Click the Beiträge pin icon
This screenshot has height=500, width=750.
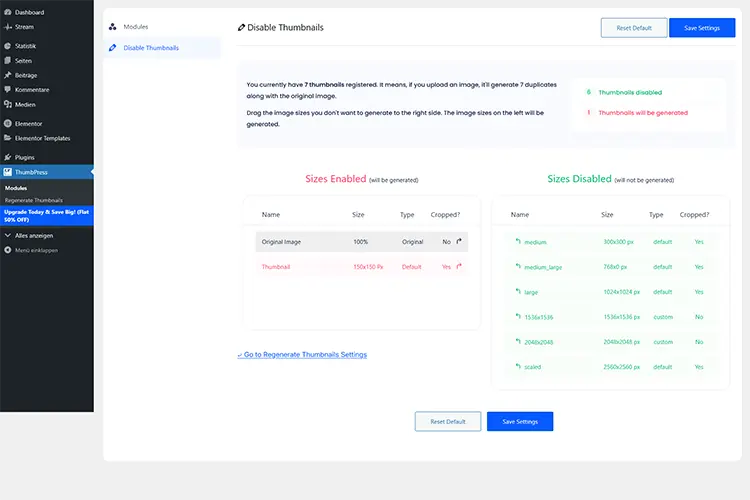(8, 75)
